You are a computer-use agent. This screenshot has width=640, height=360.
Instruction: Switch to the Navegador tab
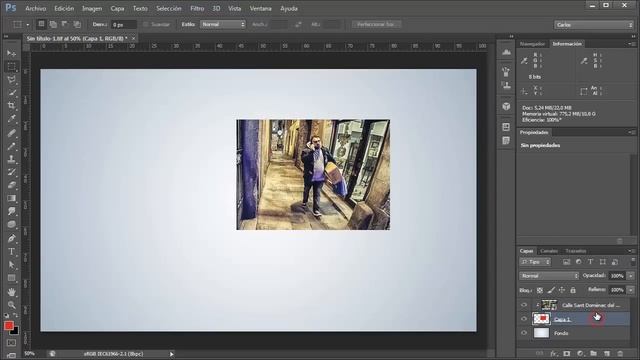[x=532, y=44]
